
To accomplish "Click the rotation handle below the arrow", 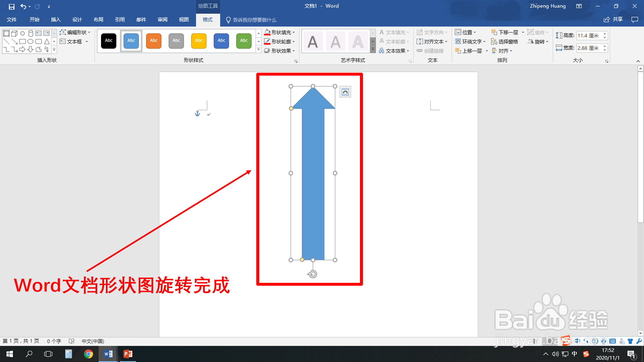I will coord(312,274).
